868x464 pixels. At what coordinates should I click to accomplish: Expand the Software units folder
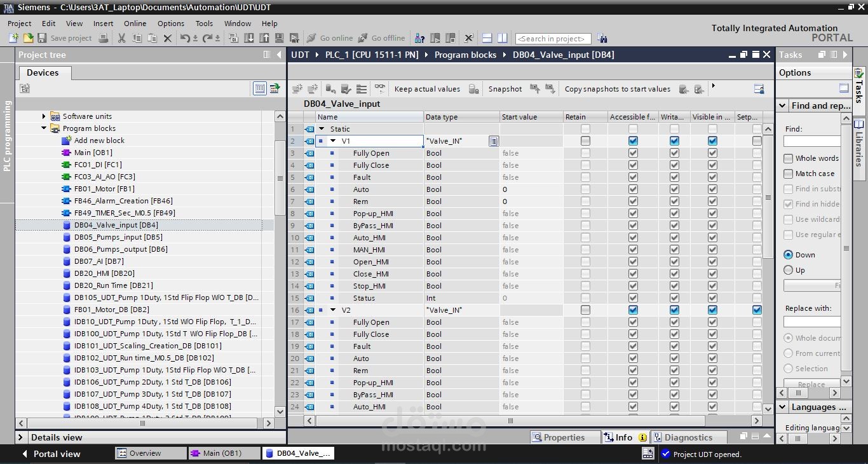click(44, 116)
